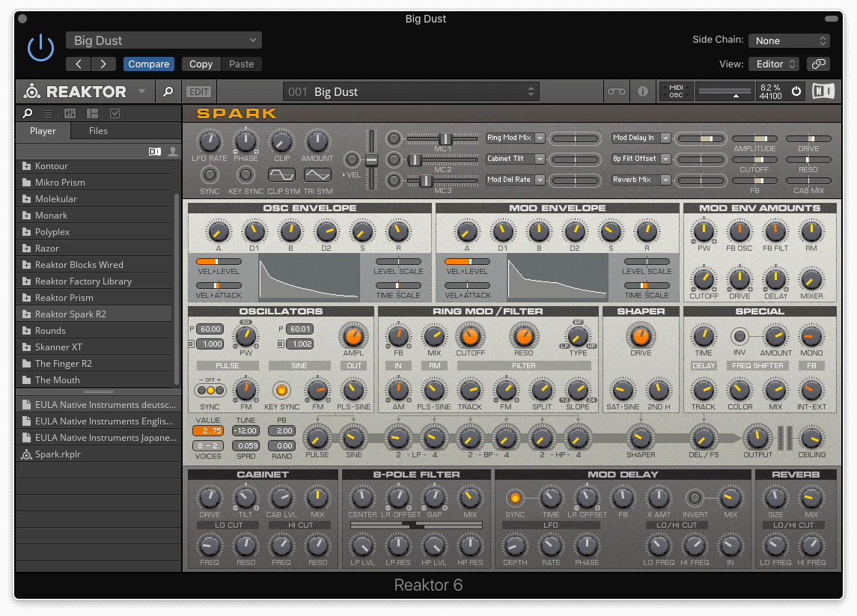857x616 pixels.
Task: Click the Paste button
Action: pos(241,64)
